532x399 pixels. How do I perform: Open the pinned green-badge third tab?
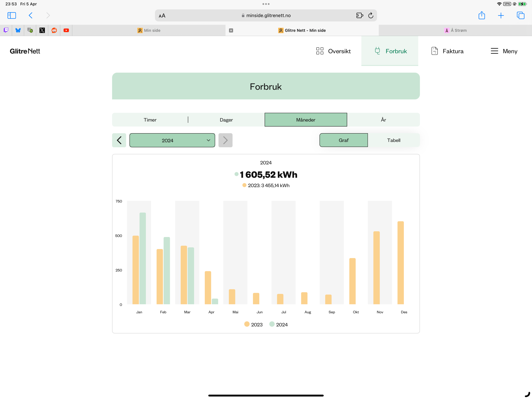pyautogui.click(x=30, y=30)
